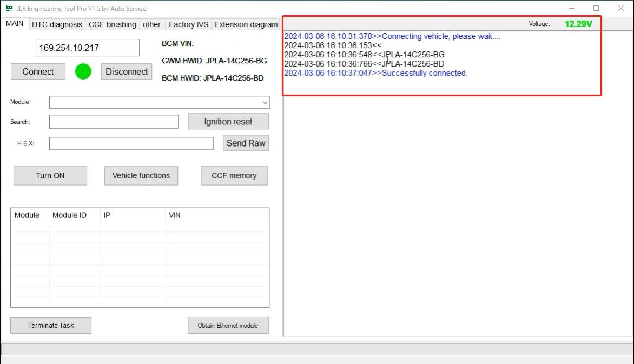Open CCF memory

[234, 176]
